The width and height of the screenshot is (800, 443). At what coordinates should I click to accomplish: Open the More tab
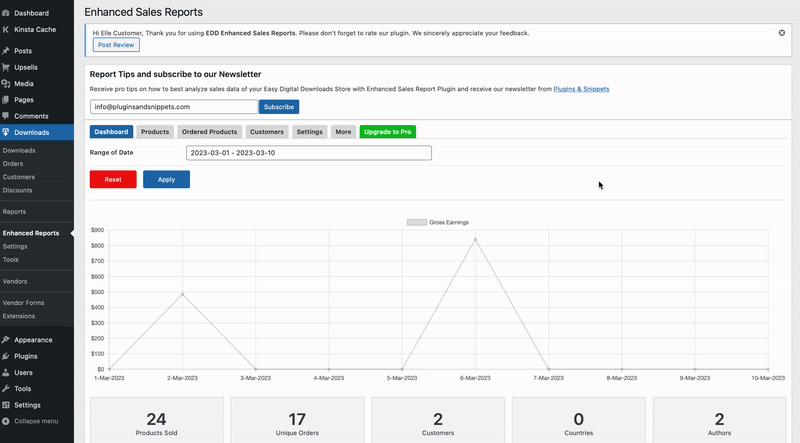coord(343,132)
